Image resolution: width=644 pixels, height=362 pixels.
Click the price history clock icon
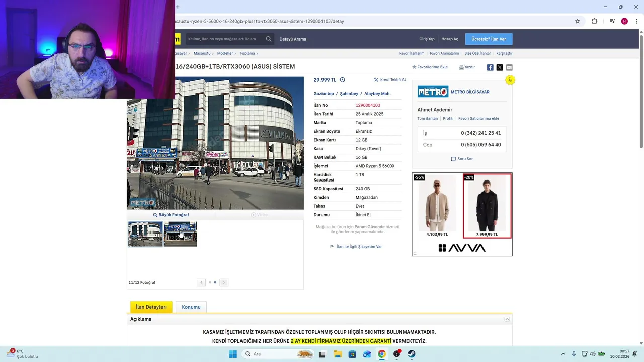[x=342, y=80]
